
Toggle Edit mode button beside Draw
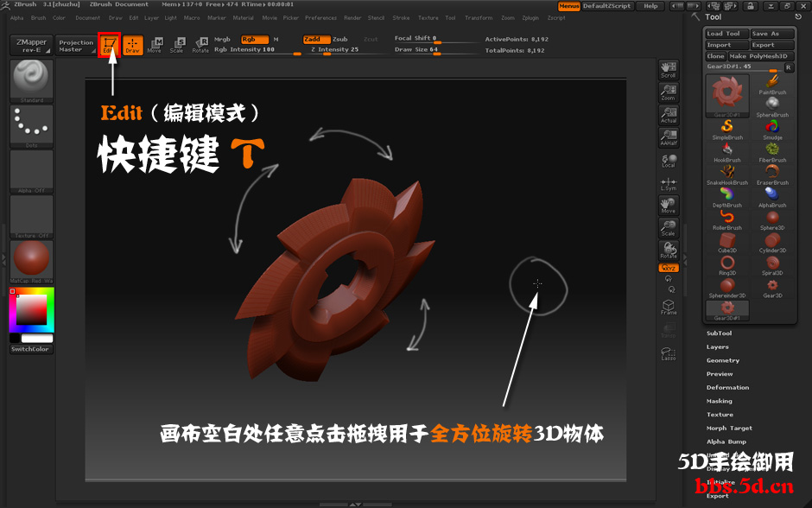coord(109,45)
